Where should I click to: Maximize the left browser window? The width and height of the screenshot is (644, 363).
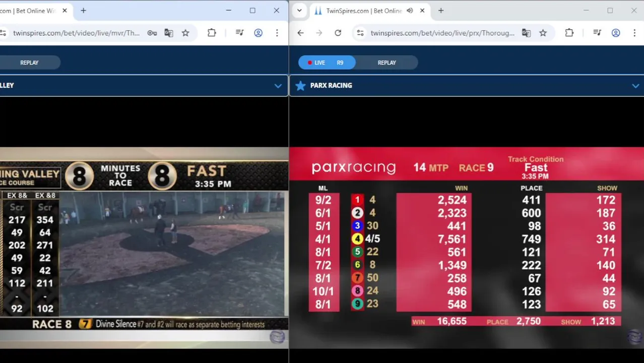point(252,11)
